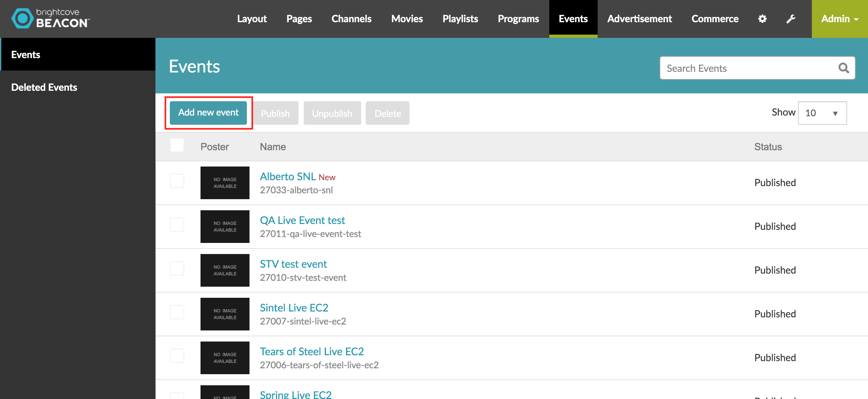Check the QA Live Event test checkbox
This screenshot has height=399, width=868.
tap(177, 225)
